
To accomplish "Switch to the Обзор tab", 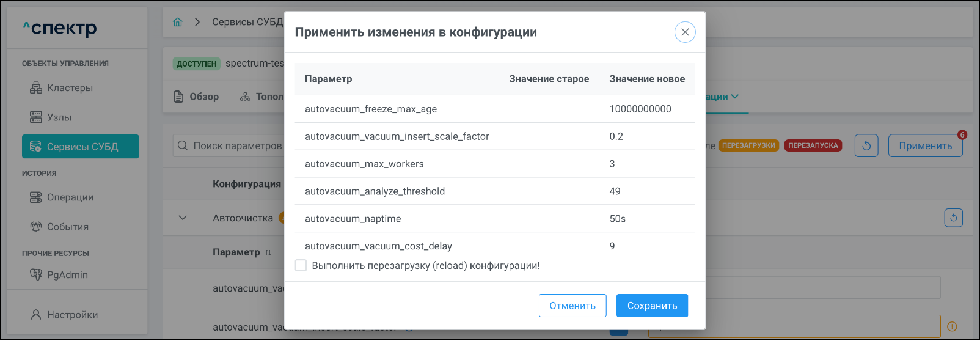I will pos(196,97).
